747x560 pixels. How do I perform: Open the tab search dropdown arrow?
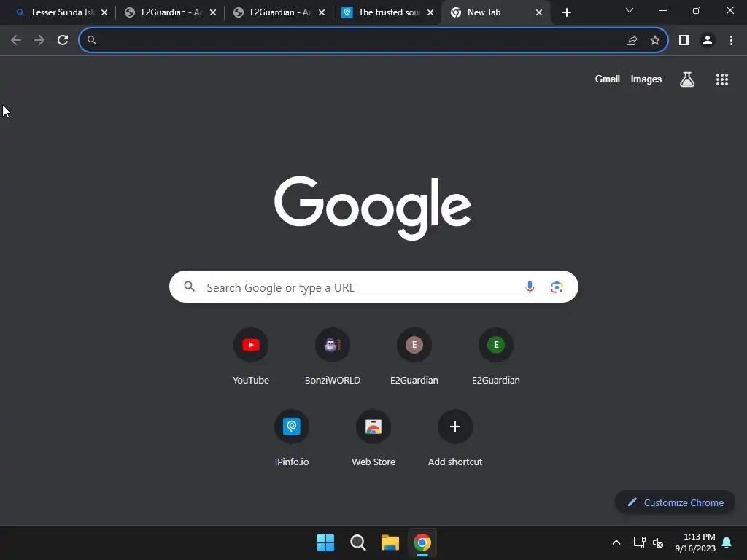pos(630,10)
